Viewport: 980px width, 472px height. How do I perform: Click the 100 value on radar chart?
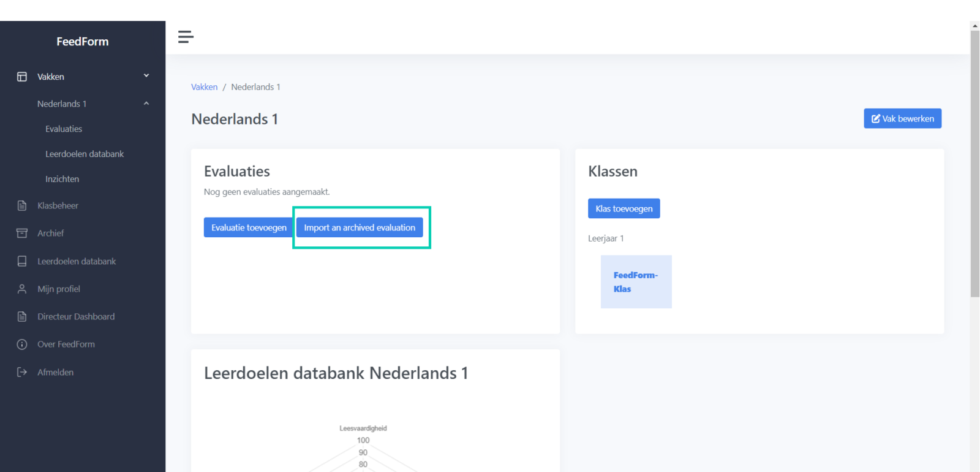pyautogui.click(x=363, y=440)
